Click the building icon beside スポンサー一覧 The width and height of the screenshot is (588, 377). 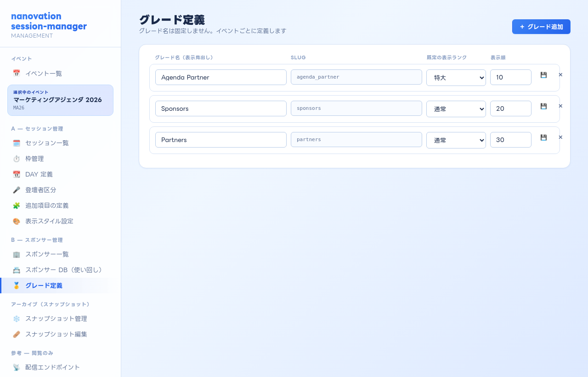pos(17,254)
